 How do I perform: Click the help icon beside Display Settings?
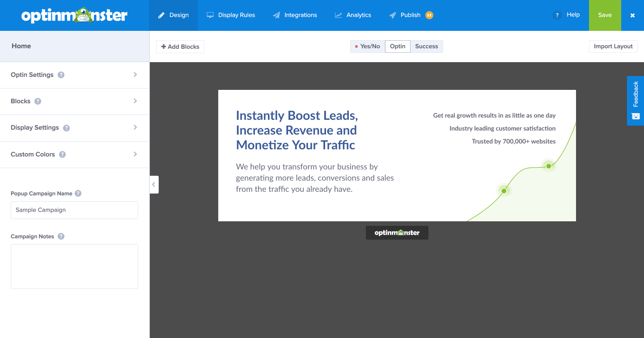point(66,128)
